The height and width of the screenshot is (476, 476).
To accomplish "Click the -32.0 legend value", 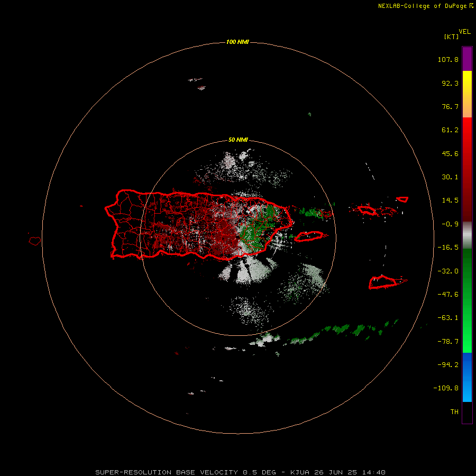I will tap(448, 271).
